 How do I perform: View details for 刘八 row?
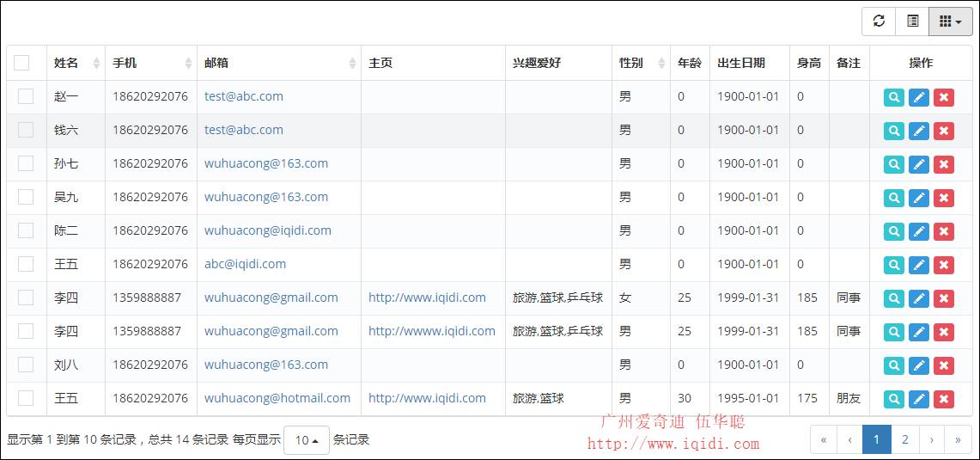click(894, 365)
